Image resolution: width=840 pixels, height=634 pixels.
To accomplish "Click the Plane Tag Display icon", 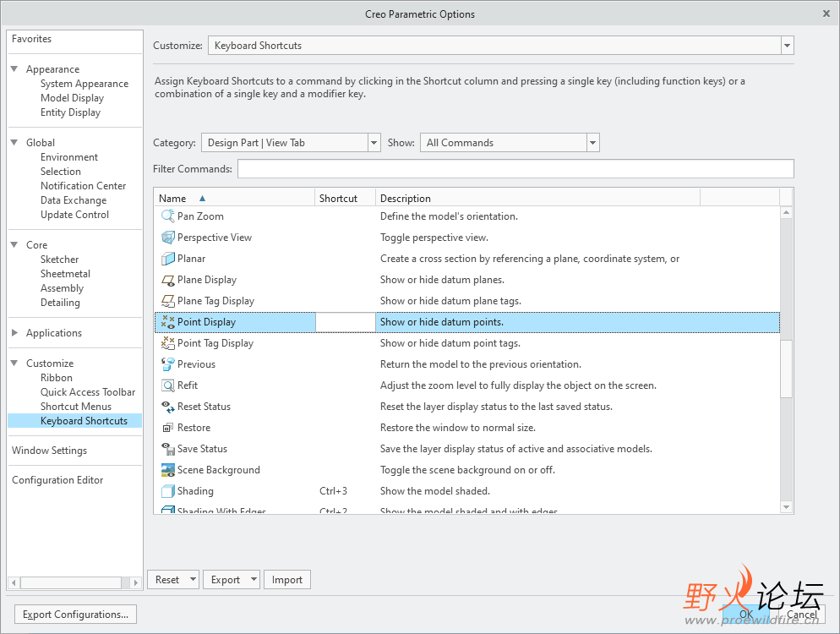I will (x=167, y=301).
